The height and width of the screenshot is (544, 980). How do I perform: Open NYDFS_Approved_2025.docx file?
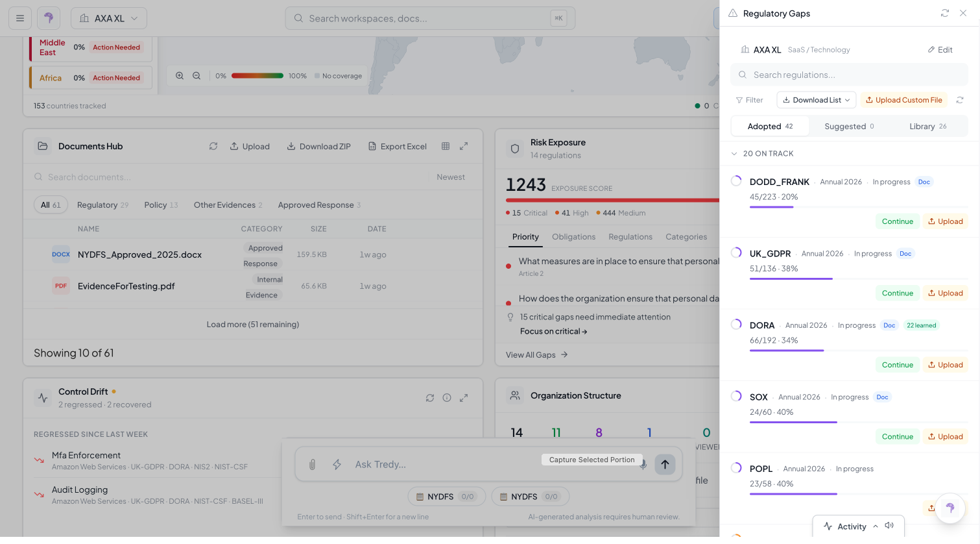[x=139, y=254]
